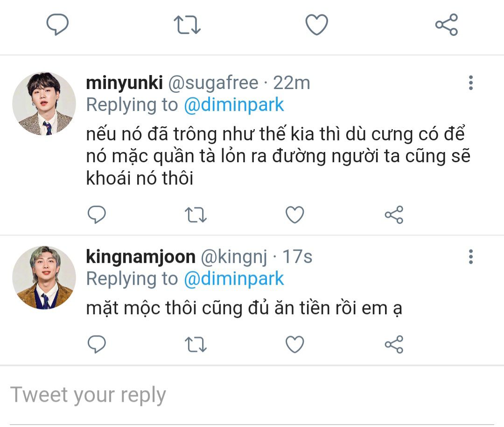504x427 pixels.
Task: Share the main tweet at top
Action: 447,25
